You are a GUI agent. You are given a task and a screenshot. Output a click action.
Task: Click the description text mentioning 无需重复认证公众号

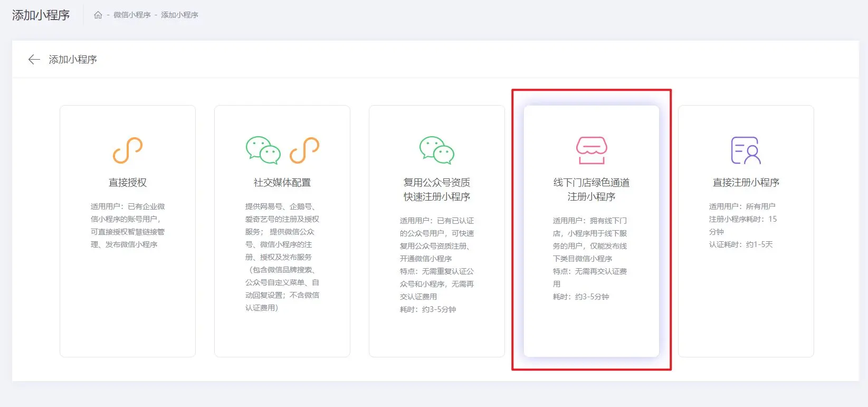437,278
